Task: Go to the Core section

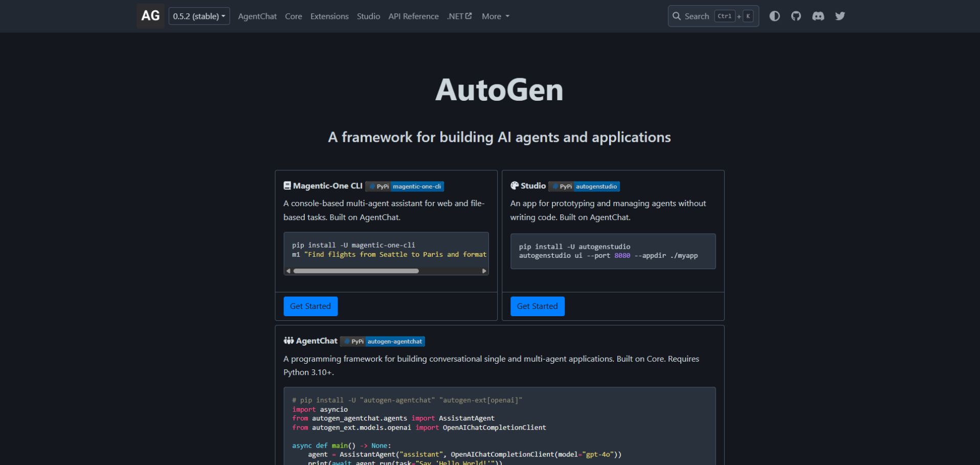Action: tap(294, 16)
